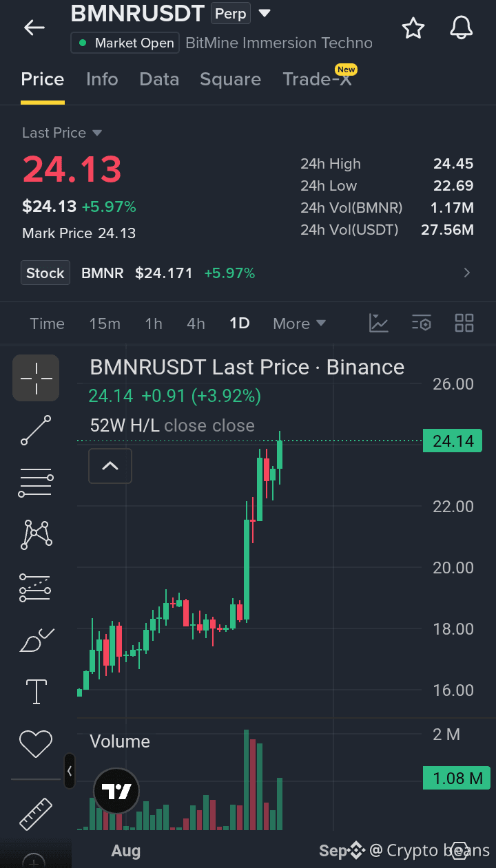Image resolution: width=496 pixels, height=868 pixels.
Task: Click the 26.00 price axis label
Action: (x=453, y=384)
